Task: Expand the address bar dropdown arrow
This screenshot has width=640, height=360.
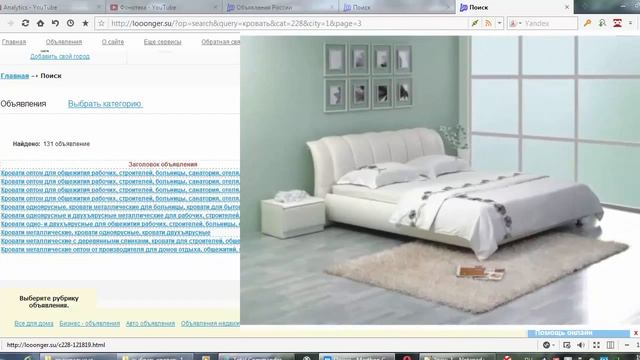Action: 500,23
